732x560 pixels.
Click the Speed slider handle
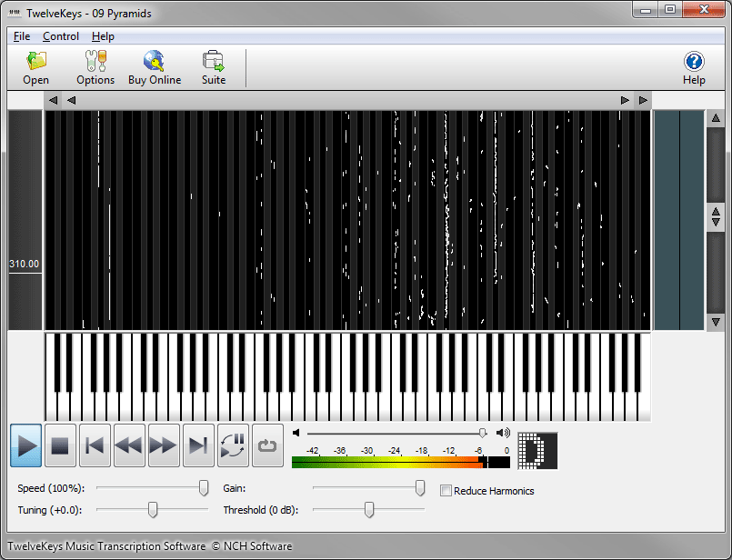tap(204, 488)
